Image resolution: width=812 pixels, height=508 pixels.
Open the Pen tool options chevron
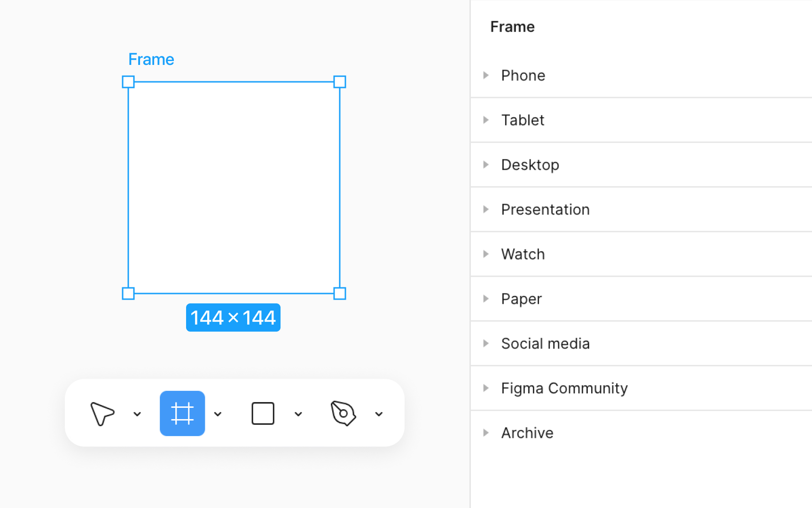[379, 414]
